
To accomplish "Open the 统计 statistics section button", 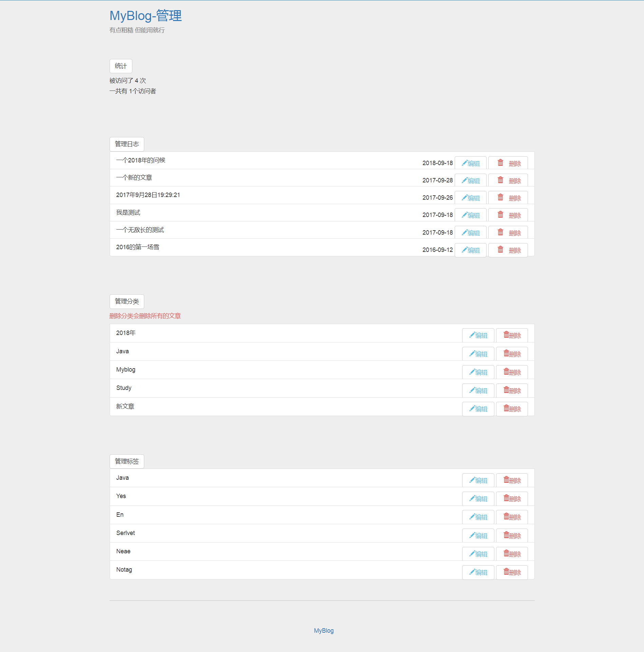I will point(120,66).
